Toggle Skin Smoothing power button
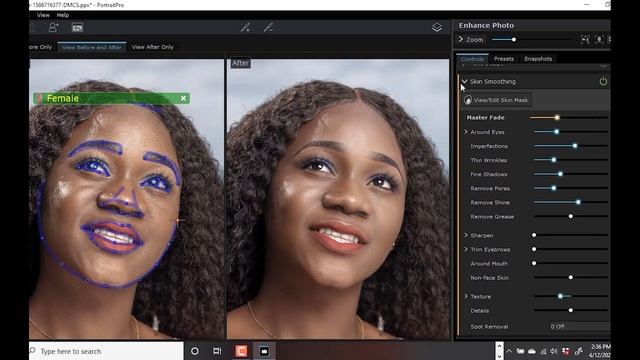Image resolution: width=640 pixels, height=360 pixels. tap(603, 82)
